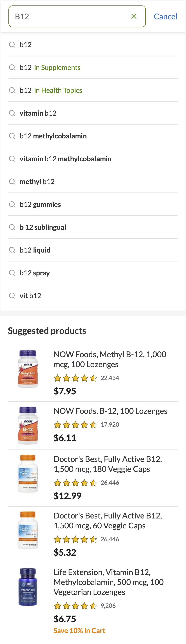Click the search icon next to "b12 spray"
186x644 pixels.
12,273
